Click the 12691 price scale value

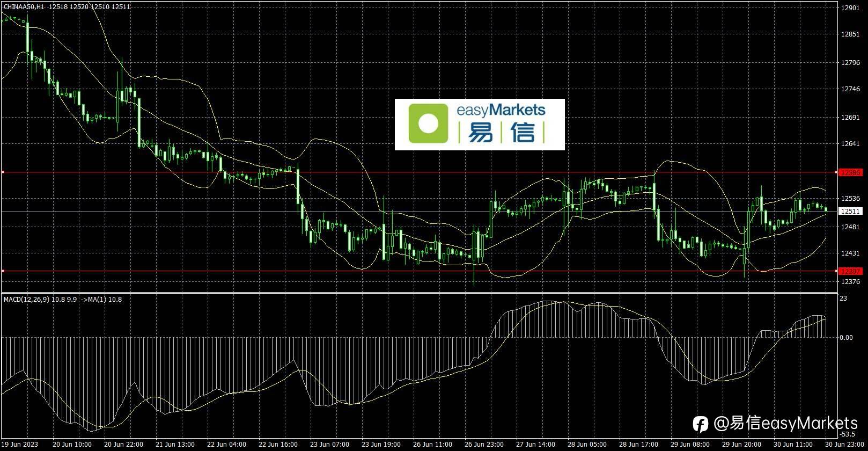click(x=851, y=118)
